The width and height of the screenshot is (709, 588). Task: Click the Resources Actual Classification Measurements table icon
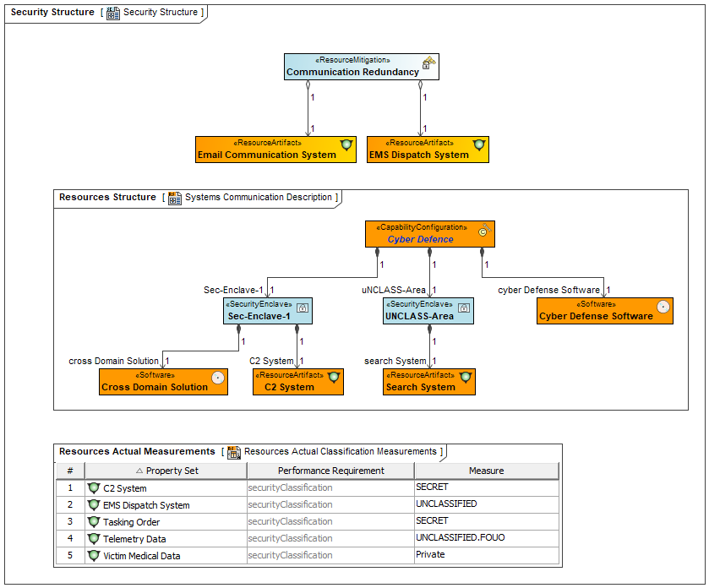click(x=234, y=453)
